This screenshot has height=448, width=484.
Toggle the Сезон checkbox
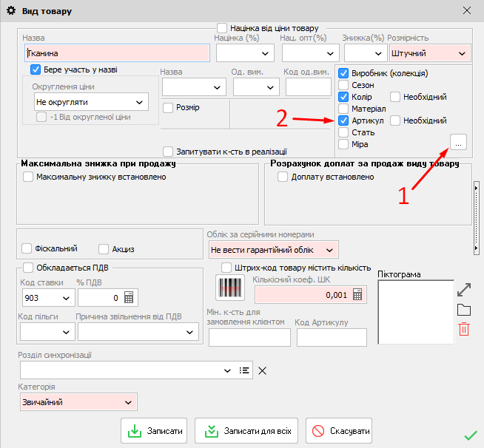[343, 86]
